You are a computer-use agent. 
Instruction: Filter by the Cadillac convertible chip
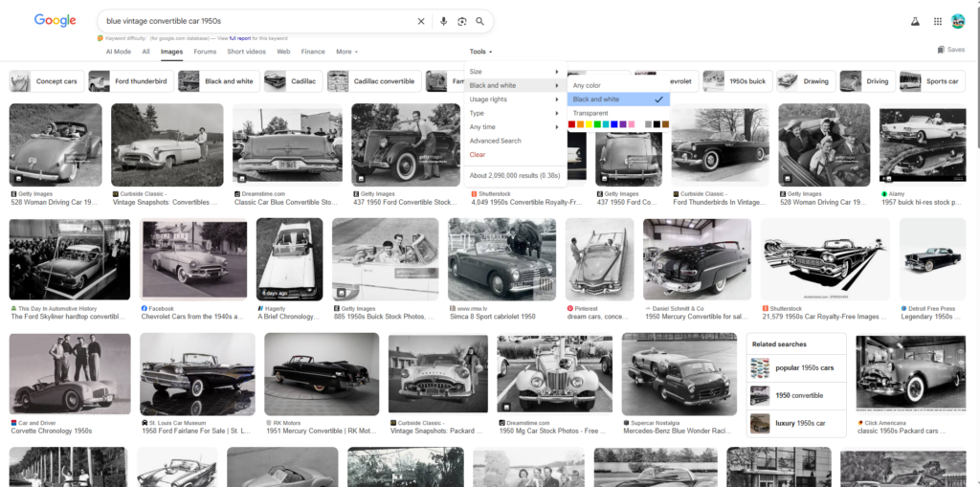pyautogui.click(x=372, y=81)
